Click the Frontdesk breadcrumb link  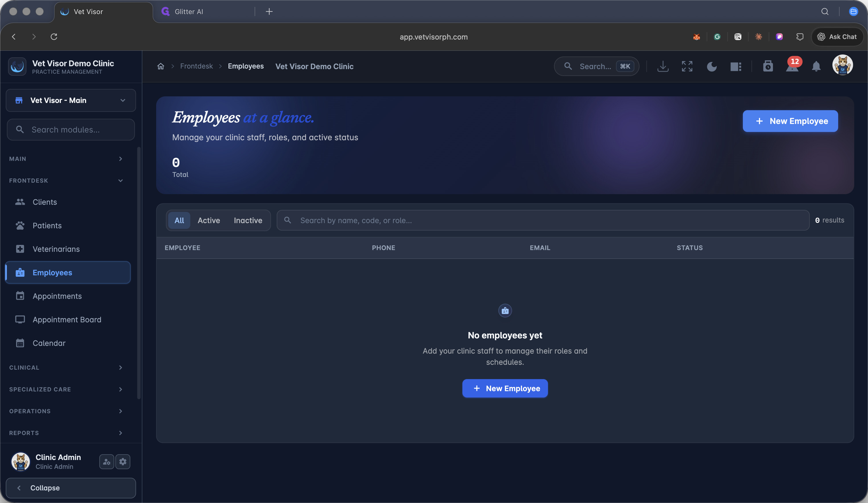tap(196, 66)
